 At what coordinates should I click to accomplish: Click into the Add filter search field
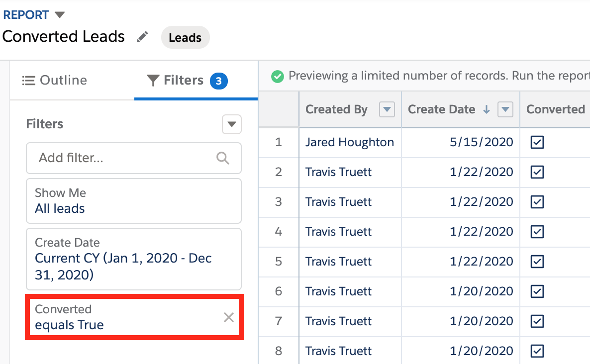tap(124, 158)
